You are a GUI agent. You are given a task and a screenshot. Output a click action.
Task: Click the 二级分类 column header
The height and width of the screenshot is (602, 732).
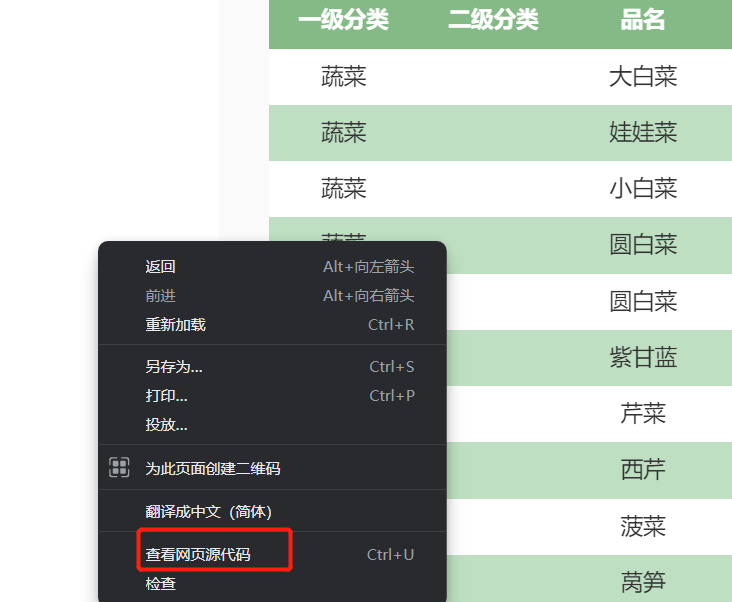(493, 20)
